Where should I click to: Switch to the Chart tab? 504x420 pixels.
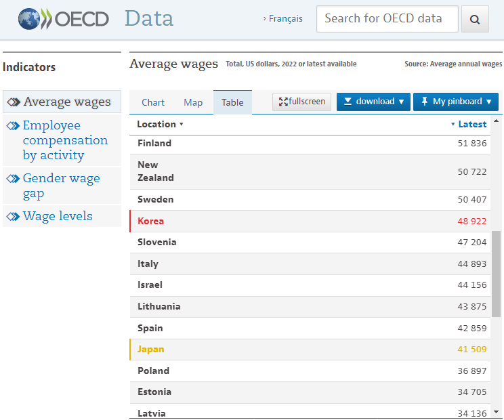(x=153, y=102)
